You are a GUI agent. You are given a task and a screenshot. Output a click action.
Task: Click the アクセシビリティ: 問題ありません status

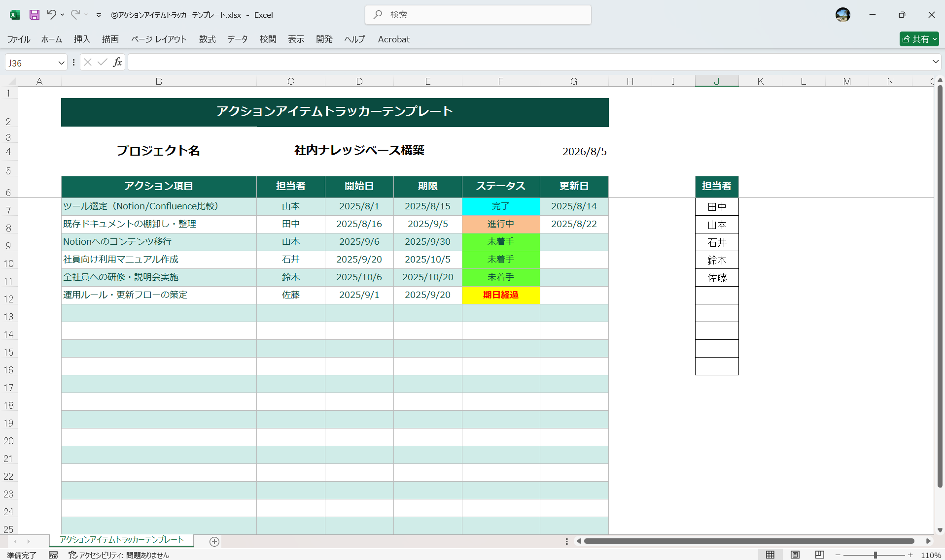119,555
